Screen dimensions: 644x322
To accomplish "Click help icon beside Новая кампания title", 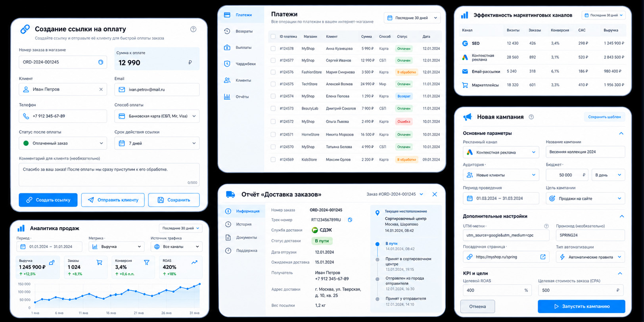I will tap(531, 117).
